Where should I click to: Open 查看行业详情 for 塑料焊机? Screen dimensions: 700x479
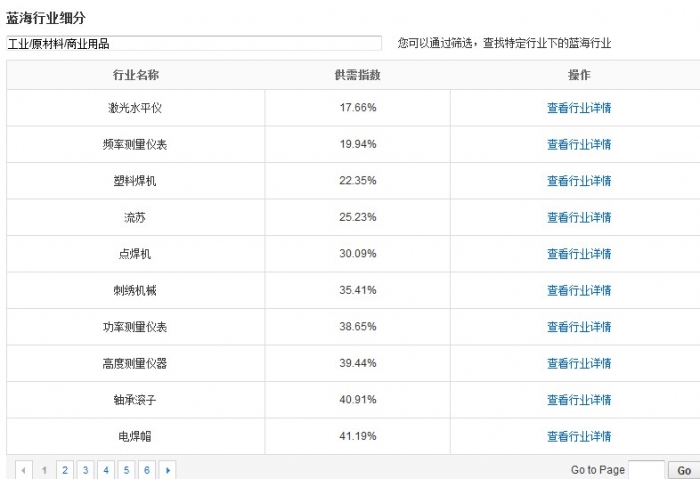(579, 181)
